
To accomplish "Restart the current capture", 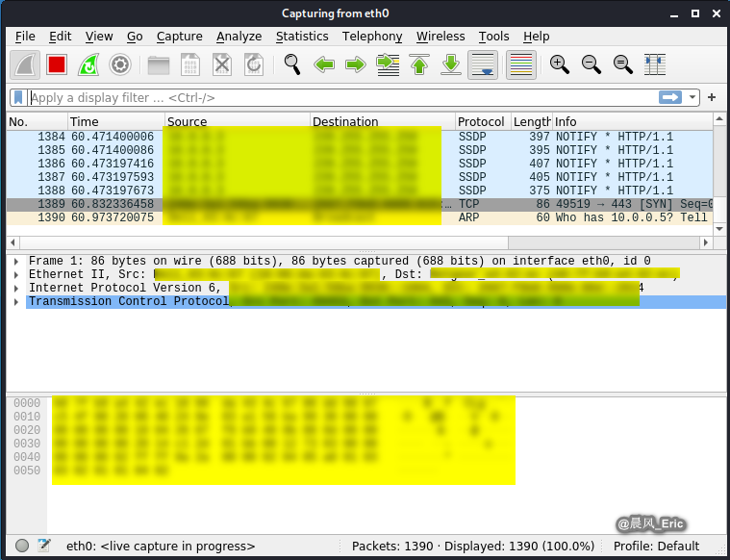I will tap(88, 64).
